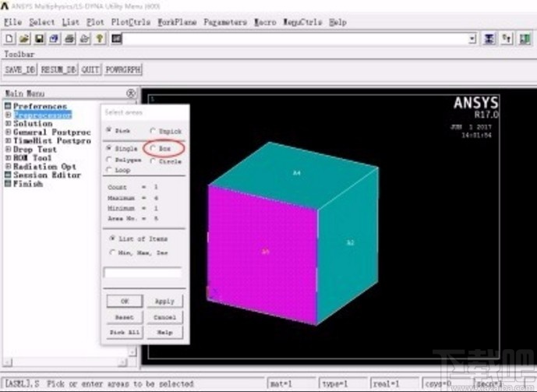Open the MenuCtrls menu

pyautogui.click(x=302, y=23)
